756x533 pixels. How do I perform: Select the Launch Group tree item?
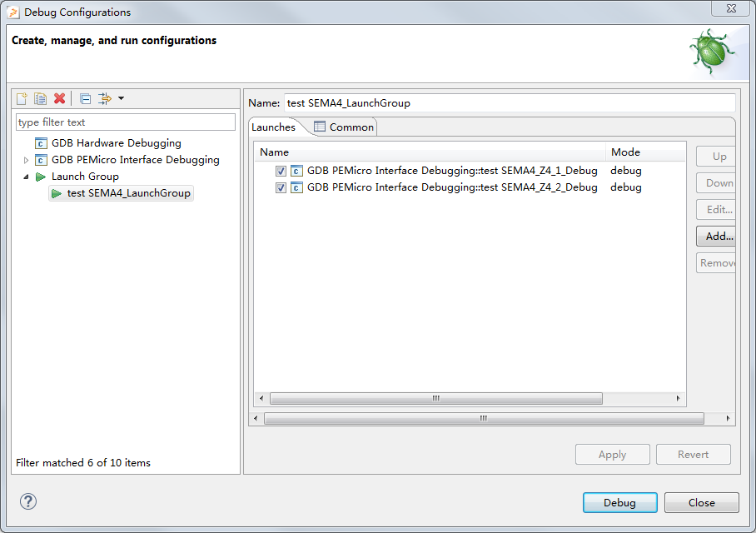pos(85,177)
